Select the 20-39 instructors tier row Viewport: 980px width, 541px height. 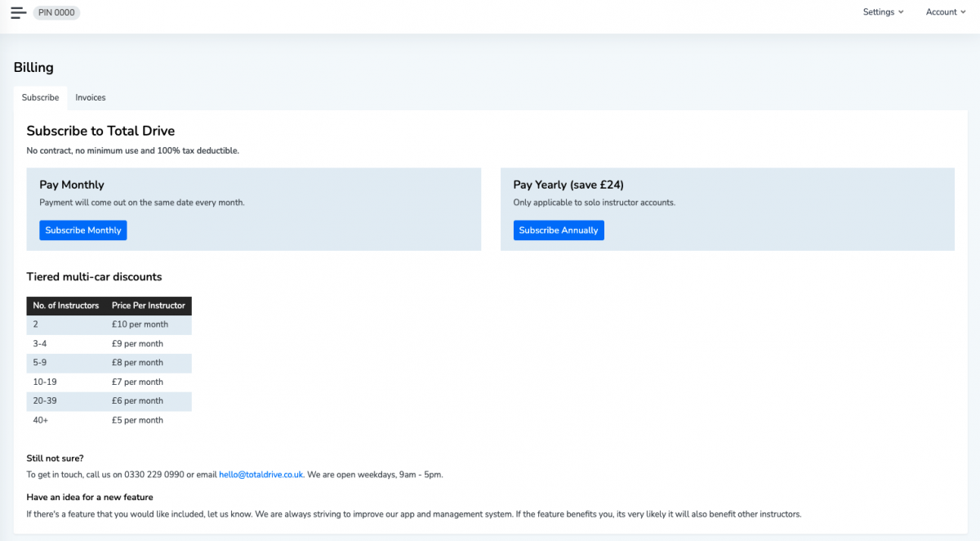pyautogui.click(x=109, y=400)
